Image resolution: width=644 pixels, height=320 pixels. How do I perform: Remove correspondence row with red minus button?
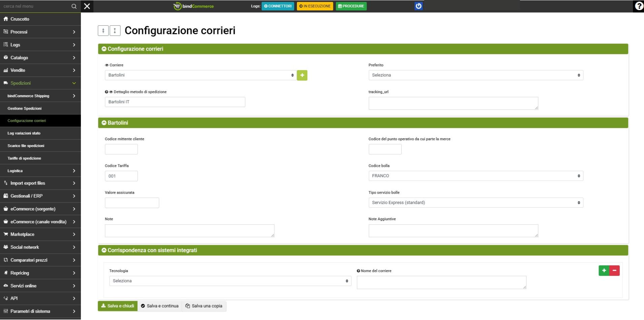pos(614,270)
